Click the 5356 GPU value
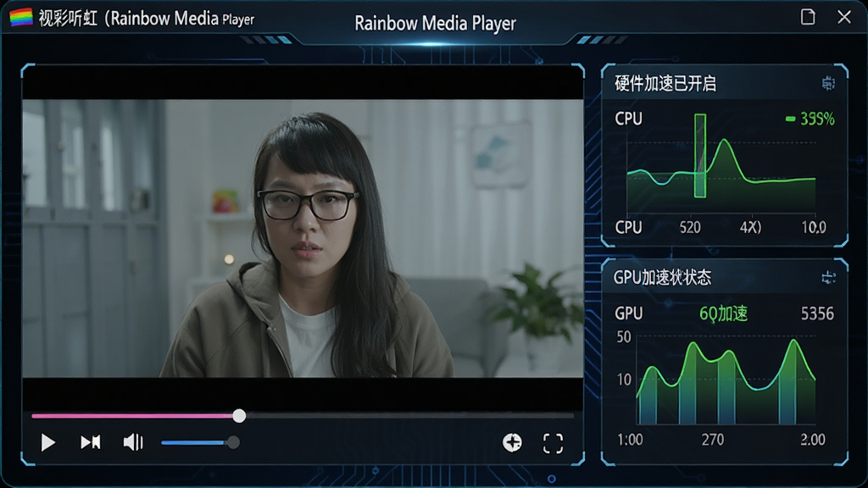Viewport: 868px width, 488px height. tap(817, 313)
